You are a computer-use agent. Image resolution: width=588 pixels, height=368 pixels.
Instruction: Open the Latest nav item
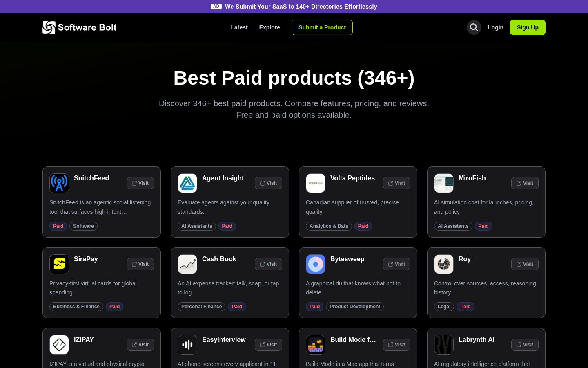[239, 27]
